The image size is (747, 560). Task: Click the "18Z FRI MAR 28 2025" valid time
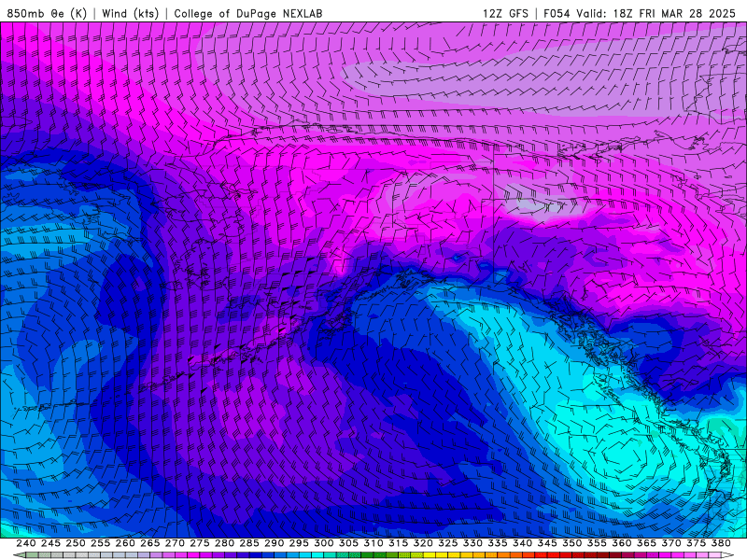674,13
